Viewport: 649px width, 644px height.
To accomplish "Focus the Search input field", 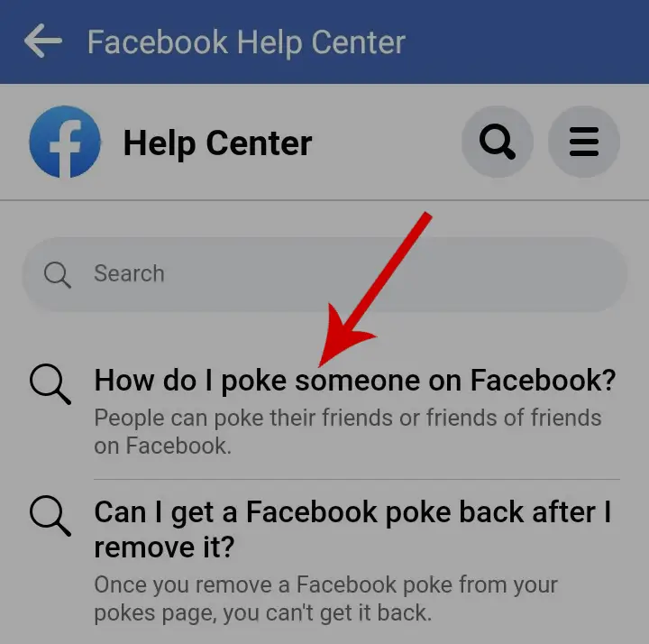I will coord(324,274).
